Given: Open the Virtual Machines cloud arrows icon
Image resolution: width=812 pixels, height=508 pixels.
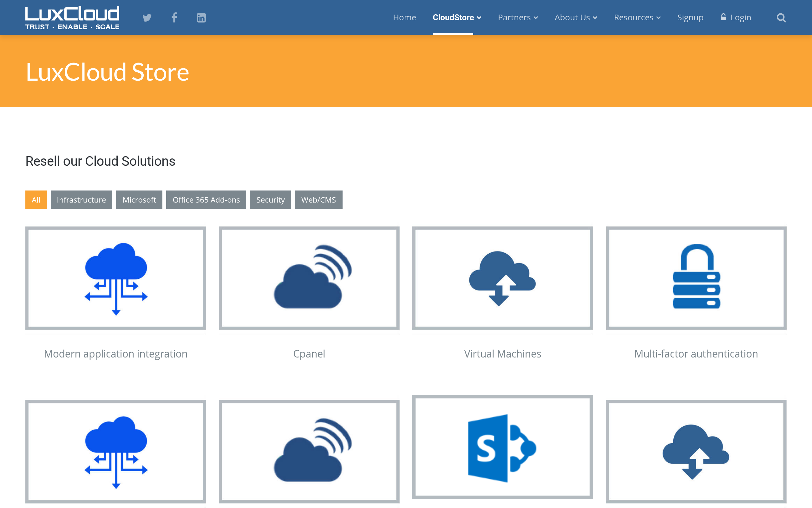Looking at the screenshot, I should 502,278.
